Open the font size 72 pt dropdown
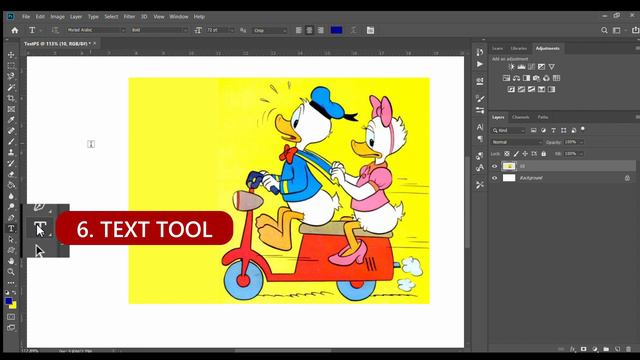 coord(220,30)
